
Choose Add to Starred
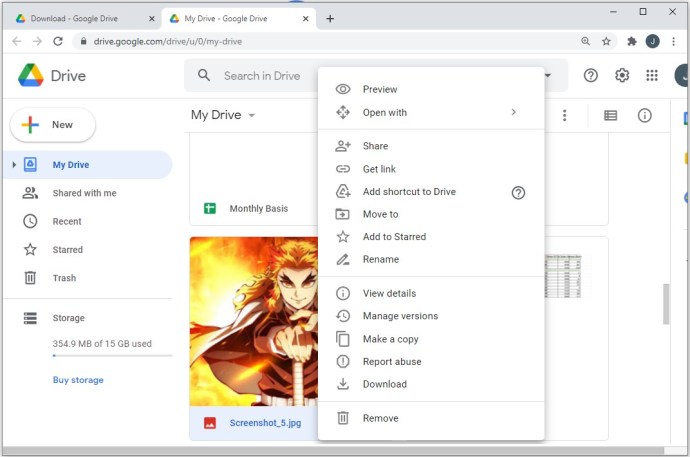coord(431,237)
